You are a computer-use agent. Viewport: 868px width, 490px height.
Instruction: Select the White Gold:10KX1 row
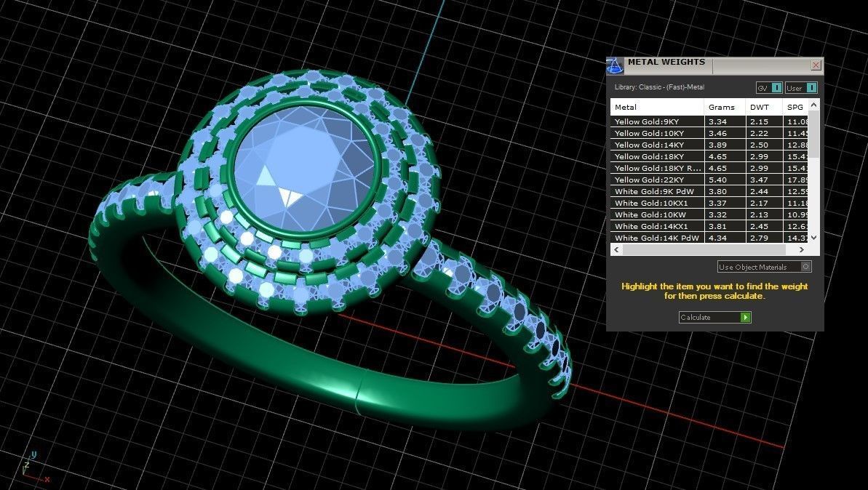click(709, 203)
